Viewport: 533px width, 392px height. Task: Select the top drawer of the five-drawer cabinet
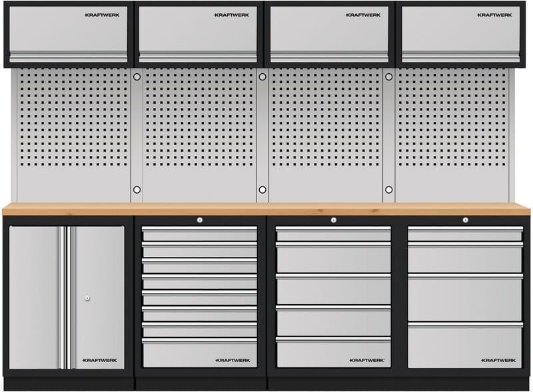(x=333, y=234)
